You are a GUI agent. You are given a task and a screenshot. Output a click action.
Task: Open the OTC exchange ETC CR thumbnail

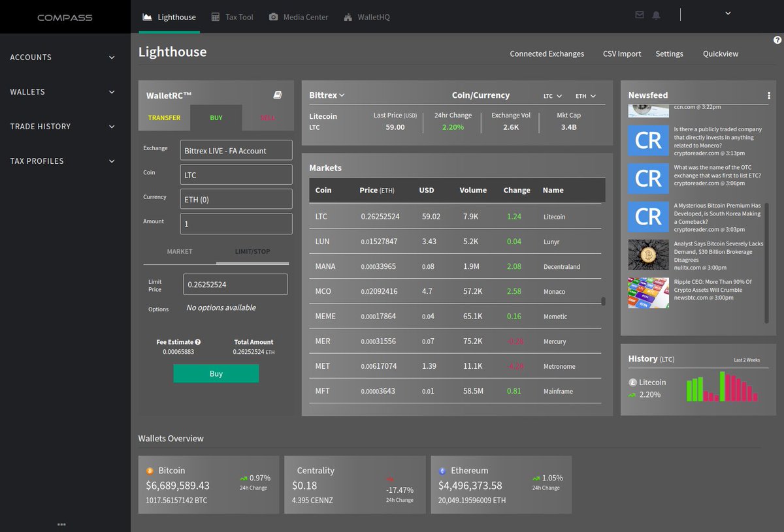(648, 178)
